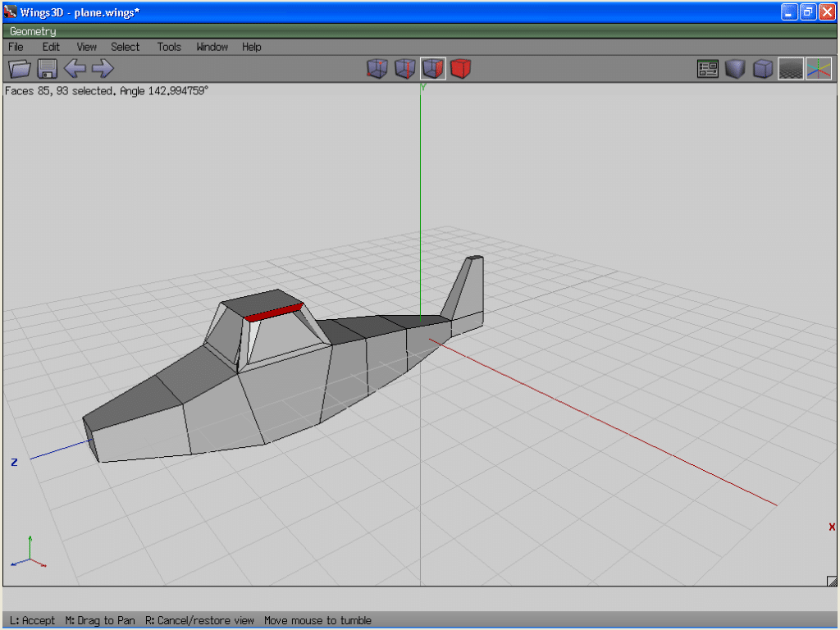Click the Redo right arrow icon
Image resolution: width=840 pixels, height=630 pixels.
pyautogui.click(x=103, y=69)
